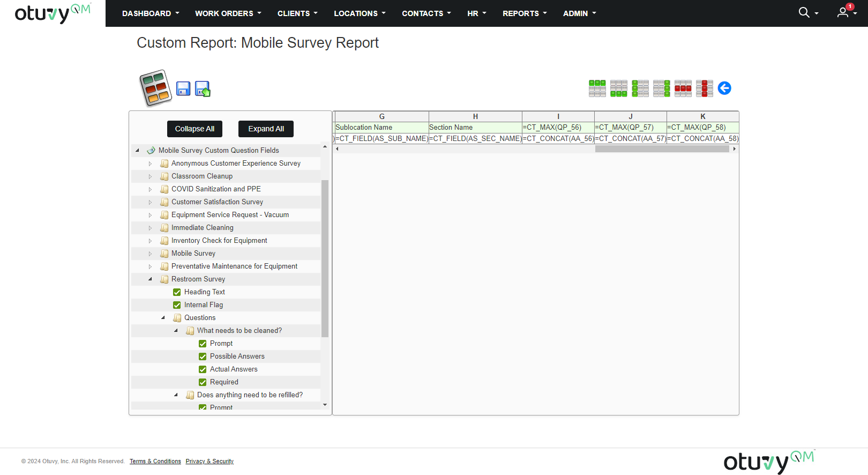Expand the Mobile Survey folder node
This screenshot has width=868, height=475.
pyautogui.click(x=150, y=254)
